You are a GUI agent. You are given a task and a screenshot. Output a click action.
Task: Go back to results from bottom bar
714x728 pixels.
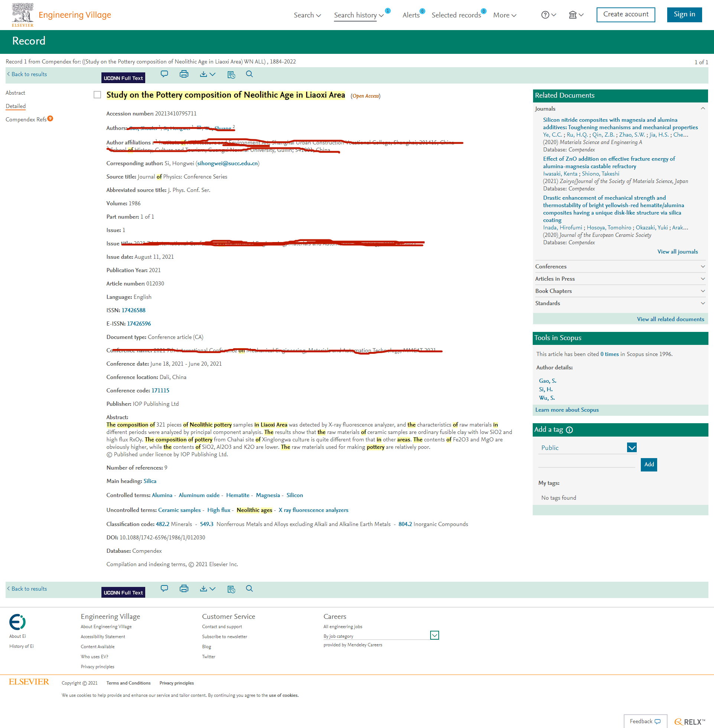coord(27,589)
